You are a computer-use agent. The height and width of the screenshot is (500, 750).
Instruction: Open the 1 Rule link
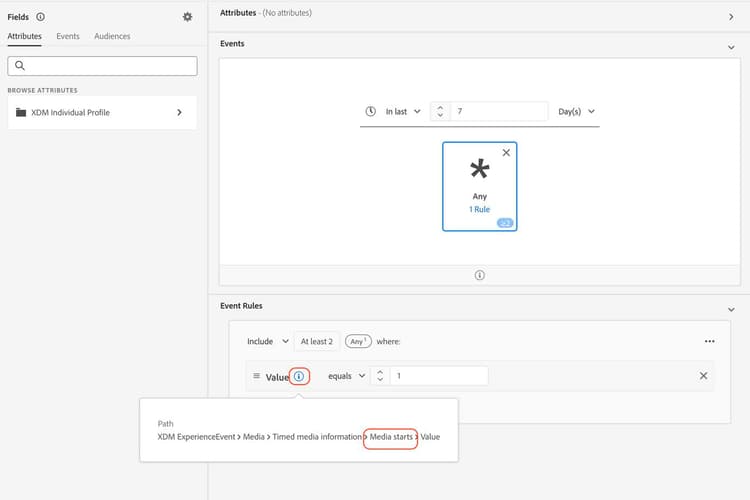[479, 210]
